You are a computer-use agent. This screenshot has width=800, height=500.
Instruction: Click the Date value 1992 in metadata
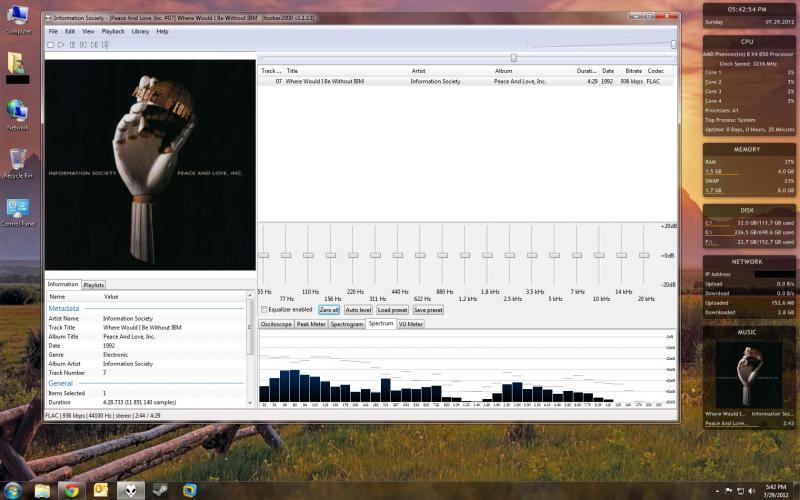[109, 345]
